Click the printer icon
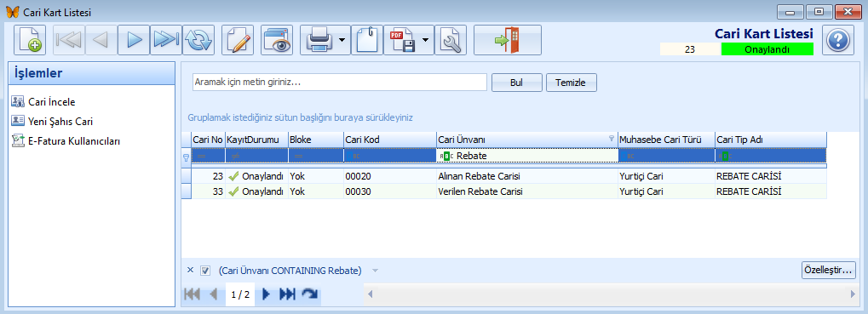Screen dimensions: 868x314 coord(319,40)
